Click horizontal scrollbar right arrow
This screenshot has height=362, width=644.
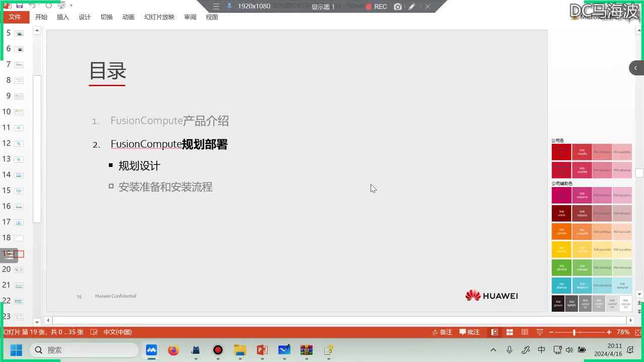coord(630,320)
